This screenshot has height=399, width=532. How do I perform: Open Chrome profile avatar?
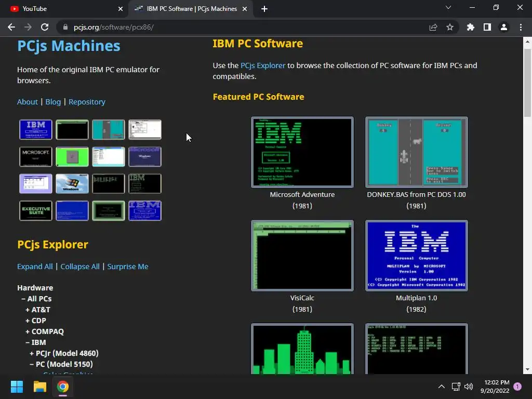pyautogui.click(x=504, y=27)
